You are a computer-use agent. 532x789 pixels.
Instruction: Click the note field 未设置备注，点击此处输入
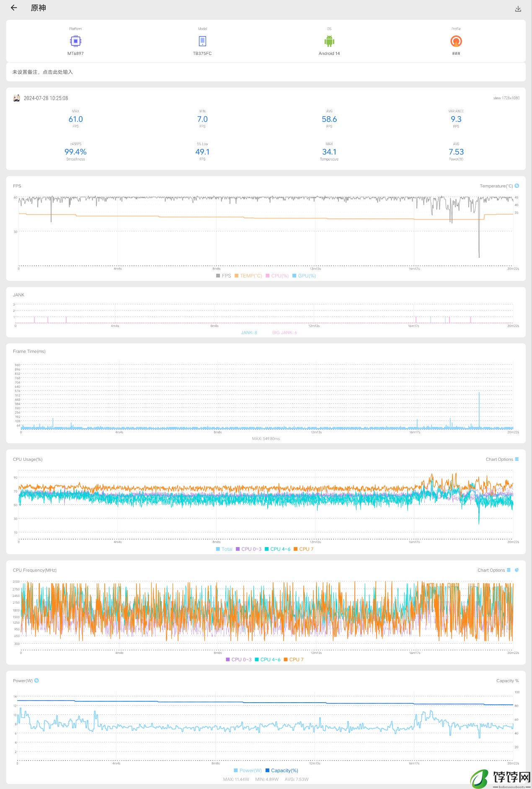point(266,72)
